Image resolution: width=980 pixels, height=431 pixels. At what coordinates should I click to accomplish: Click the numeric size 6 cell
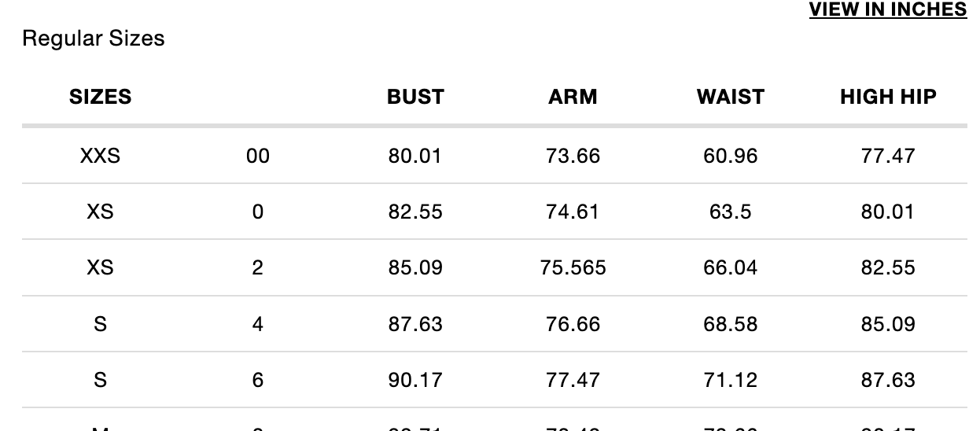[258, 380]
